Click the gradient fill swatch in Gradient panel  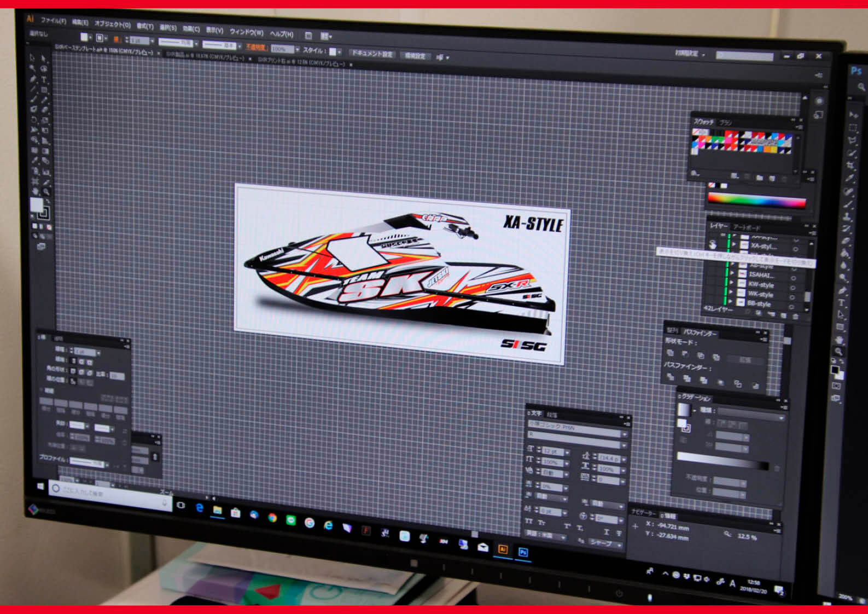click(684, 410)
